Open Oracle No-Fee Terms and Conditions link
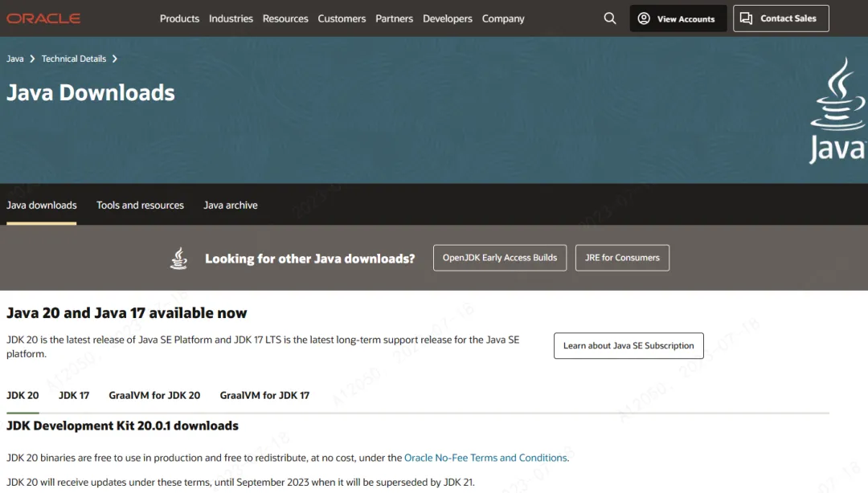 (485, 458)
